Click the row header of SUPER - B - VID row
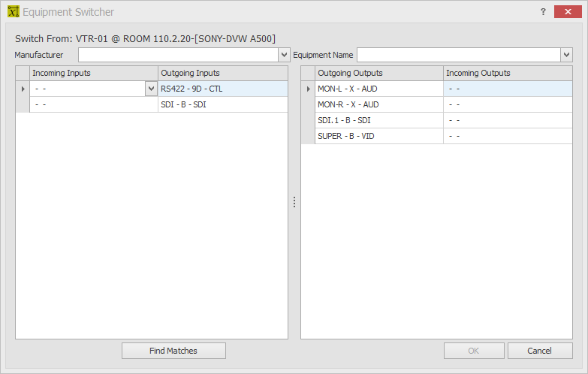Viewport: 588px width, 374px height. pos(308,136)
